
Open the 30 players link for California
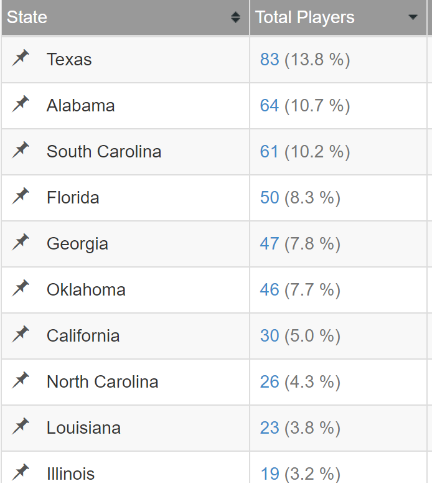(270, 335)
